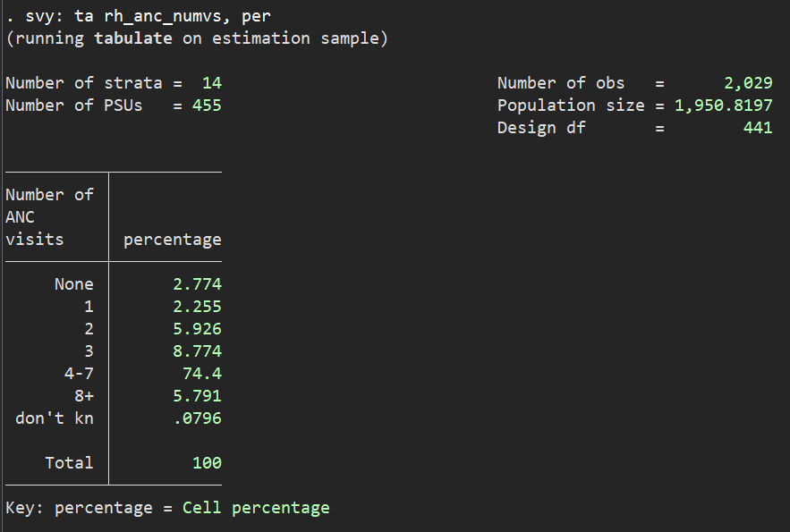Click the None row label
Image resolution: width=790 pixels, height=532 pixels.
click(73, 284)
